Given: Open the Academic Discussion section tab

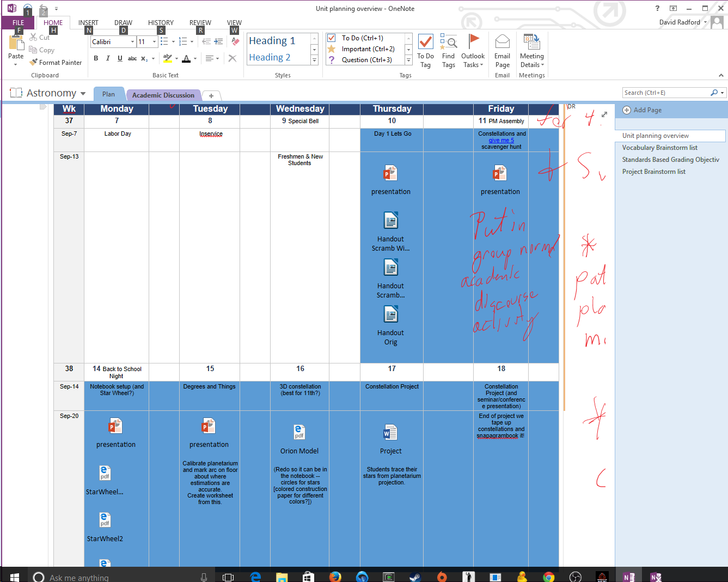Looking at the screenshot, I should 163,95.
